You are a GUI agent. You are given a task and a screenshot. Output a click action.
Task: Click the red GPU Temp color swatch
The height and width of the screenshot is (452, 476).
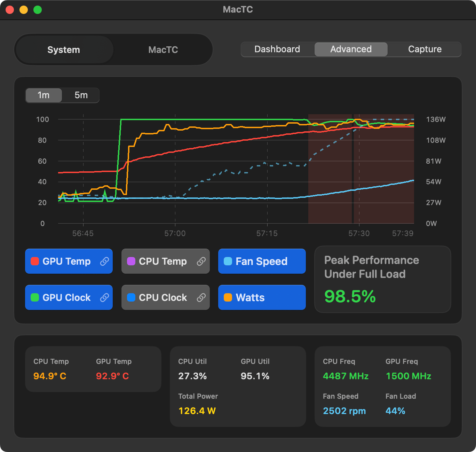pos(35,262)
